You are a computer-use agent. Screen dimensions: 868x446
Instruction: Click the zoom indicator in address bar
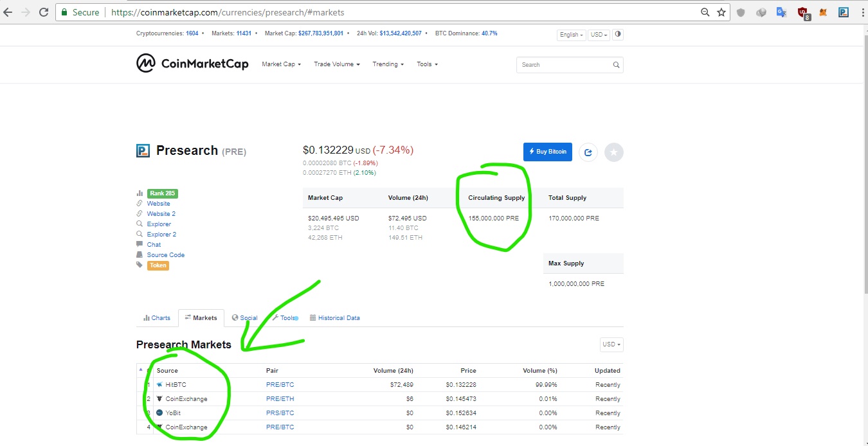(x=705, y=12)
